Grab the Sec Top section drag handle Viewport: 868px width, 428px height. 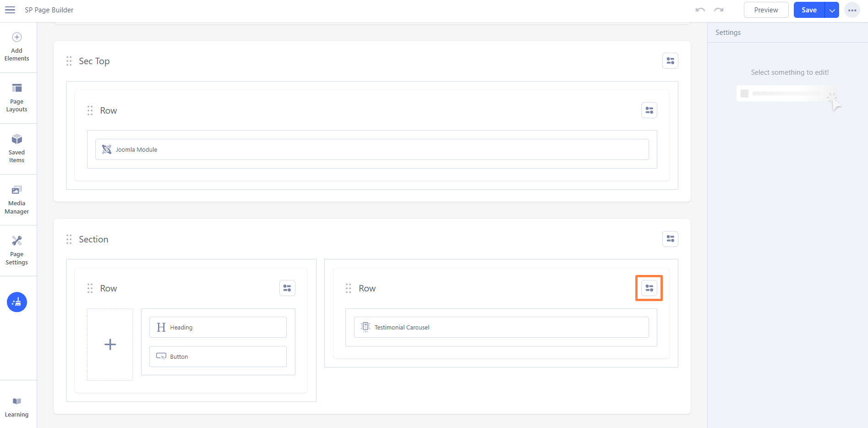(x=69, y=61)
